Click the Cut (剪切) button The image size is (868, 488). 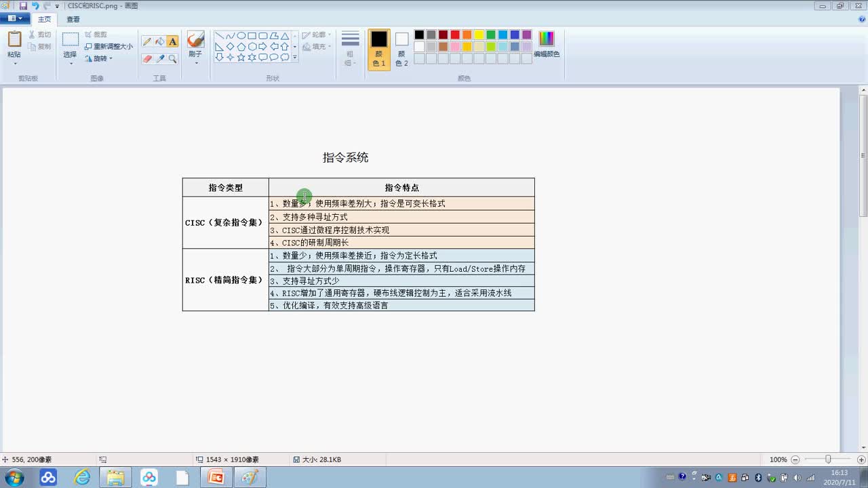(x=40, y=35)
